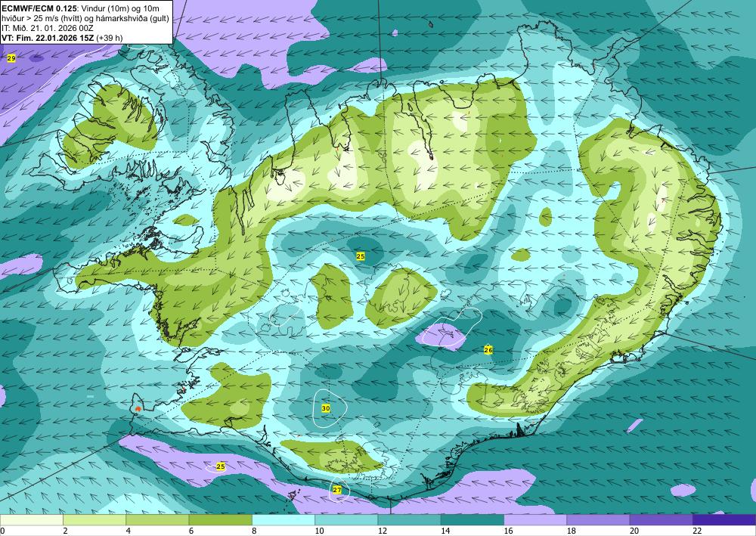The width and height of the screenshot is (756, 536).
Task: Click the 'ECMWF/ECM 0.125' model title
Action: click(x=39, y=8)
